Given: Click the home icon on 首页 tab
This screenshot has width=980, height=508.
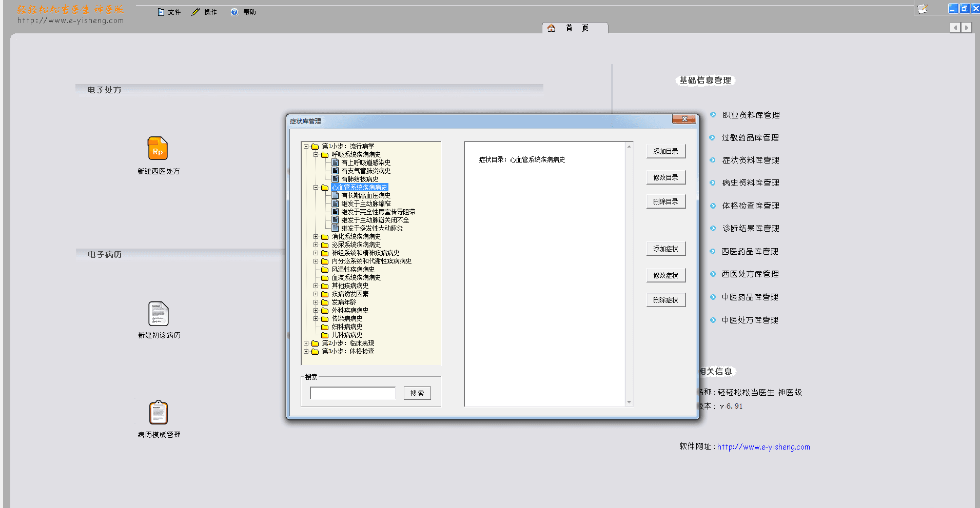Looking at the screenshot, I should coord(552,28).
